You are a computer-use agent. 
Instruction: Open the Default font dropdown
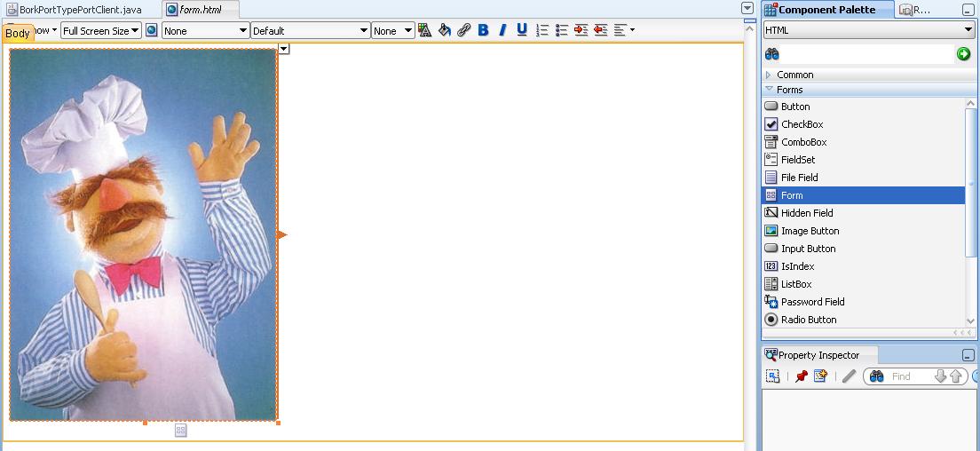coord(311,30)
